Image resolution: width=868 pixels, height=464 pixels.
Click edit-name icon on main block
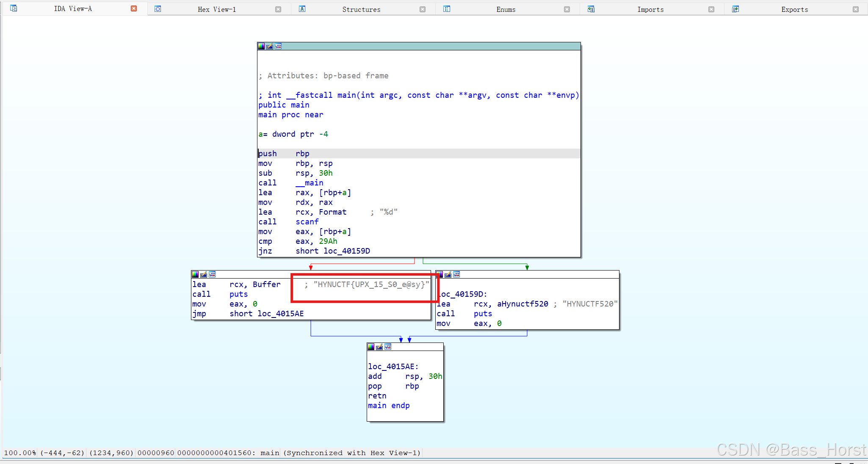(270, 46)
